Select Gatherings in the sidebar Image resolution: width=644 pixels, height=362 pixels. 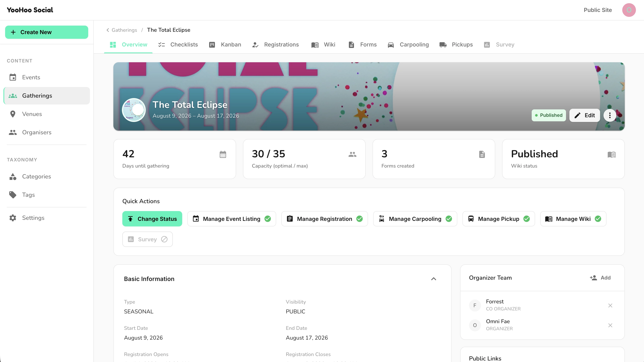(47, 96)
